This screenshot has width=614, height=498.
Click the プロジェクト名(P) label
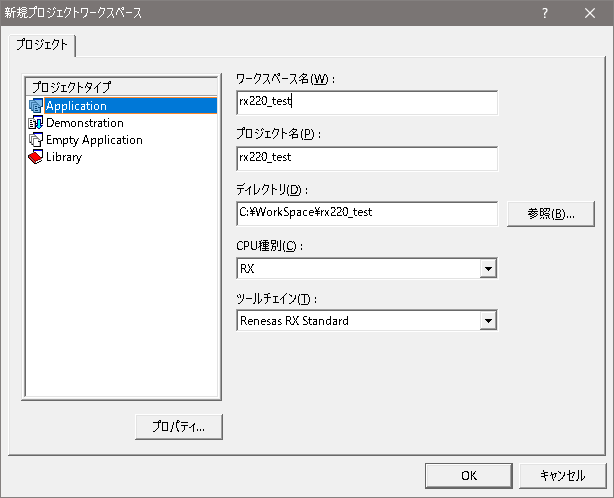(x=278, y=134)
